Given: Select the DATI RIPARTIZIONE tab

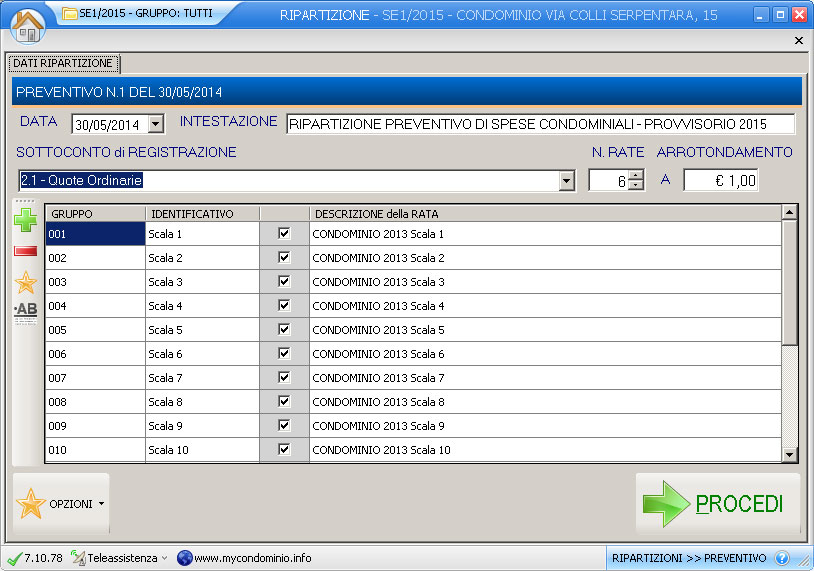Looking at the screenshot, I should [x=63, y=63].
